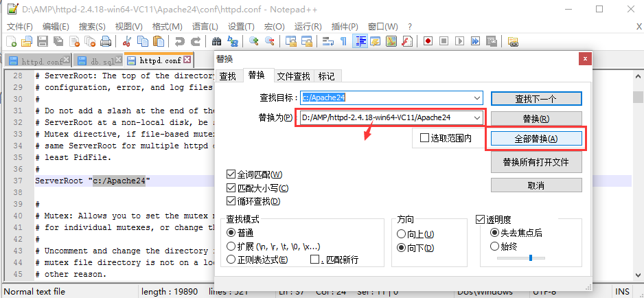Toggle the Indent guide toolbar icon

coord(360,41)
